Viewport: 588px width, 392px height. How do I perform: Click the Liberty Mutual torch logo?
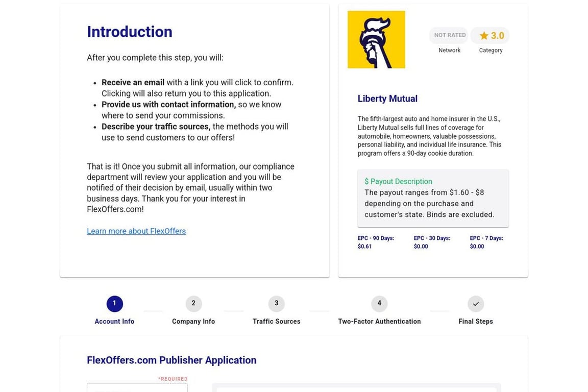pos(376,40)
